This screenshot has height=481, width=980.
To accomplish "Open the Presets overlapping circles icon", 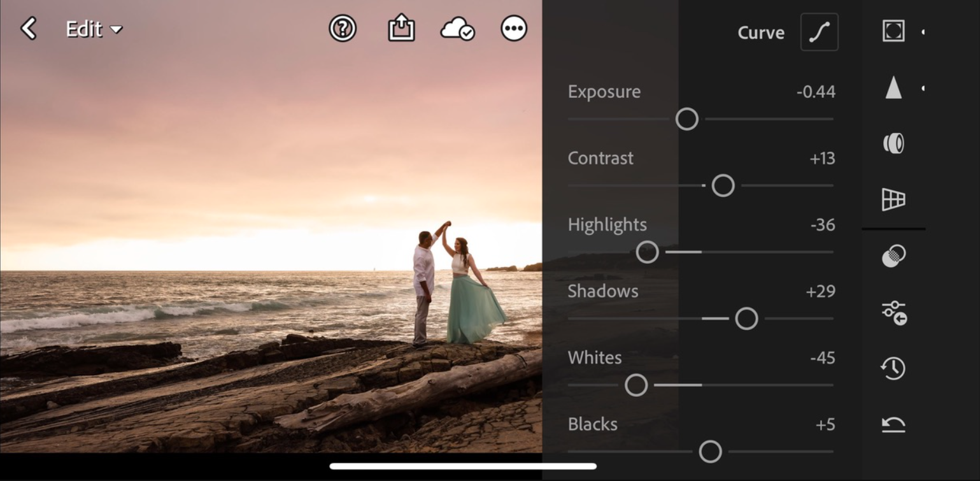I will 893,256.
